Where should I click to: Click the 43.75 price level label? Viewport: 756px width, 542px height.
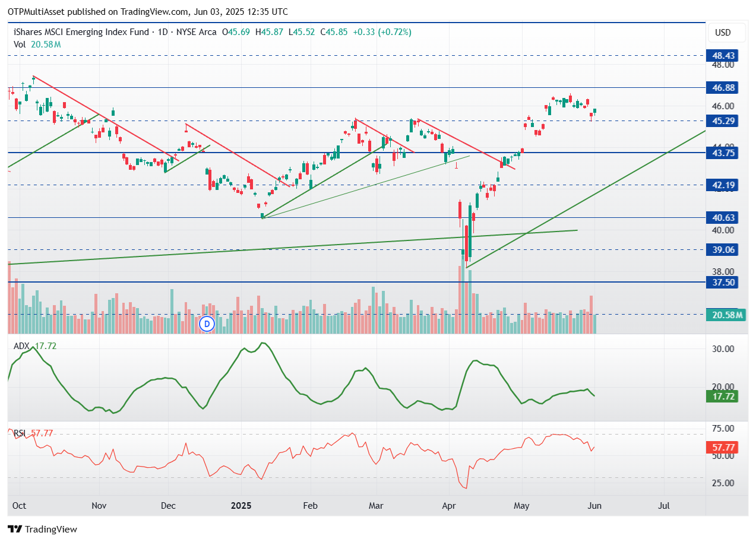click(x=722, y=153)
